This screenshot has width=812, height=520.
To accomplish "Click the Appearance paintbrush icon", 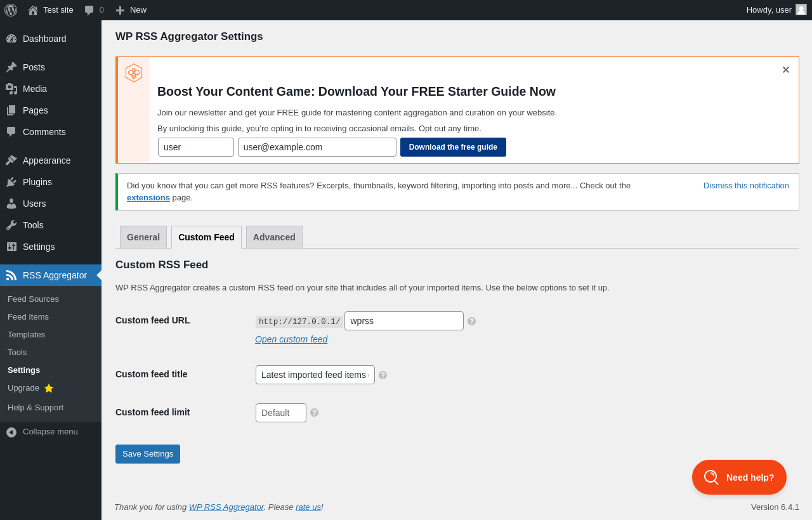I will pyautogui.click(x=11, y=160).
